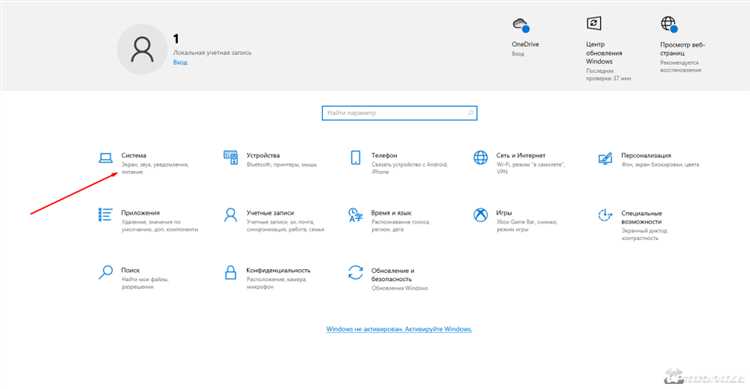Viewport: 750px width, 389px height.
Task: Open the Обновление и безопасность arrows icon
Action: pos(355,272)
